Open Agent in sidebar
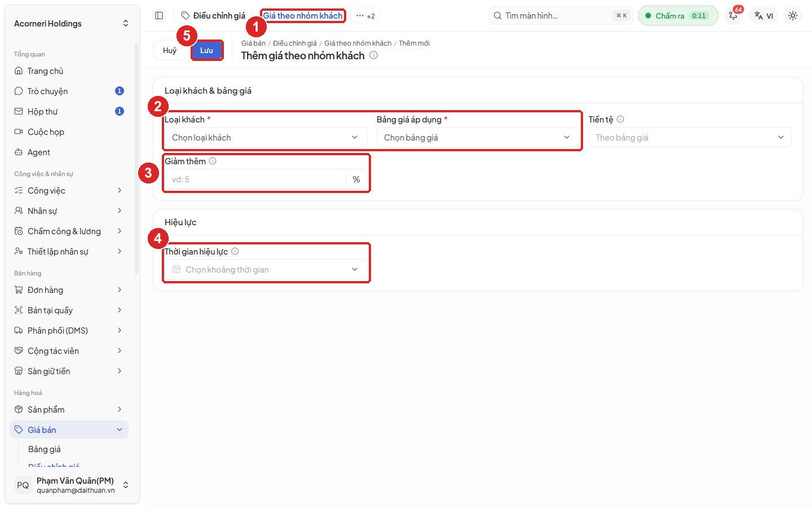Viewport: 812px width, 508px height. point(69,152)
